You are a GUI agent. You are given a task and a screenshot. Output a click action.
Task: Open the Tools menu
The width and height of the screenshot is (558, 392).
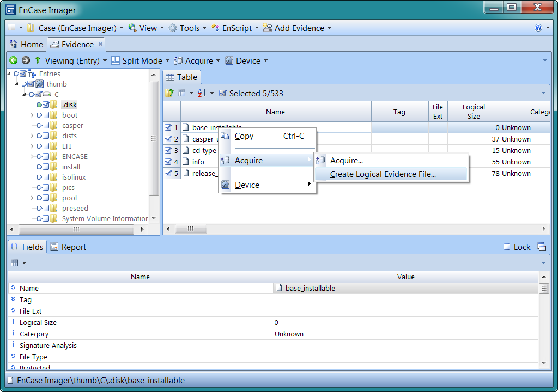(x=187, y=28)
